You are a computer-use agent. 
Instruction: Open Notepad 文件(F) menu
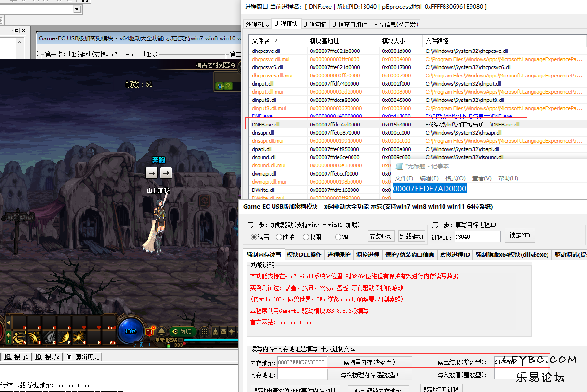point(404,178)
